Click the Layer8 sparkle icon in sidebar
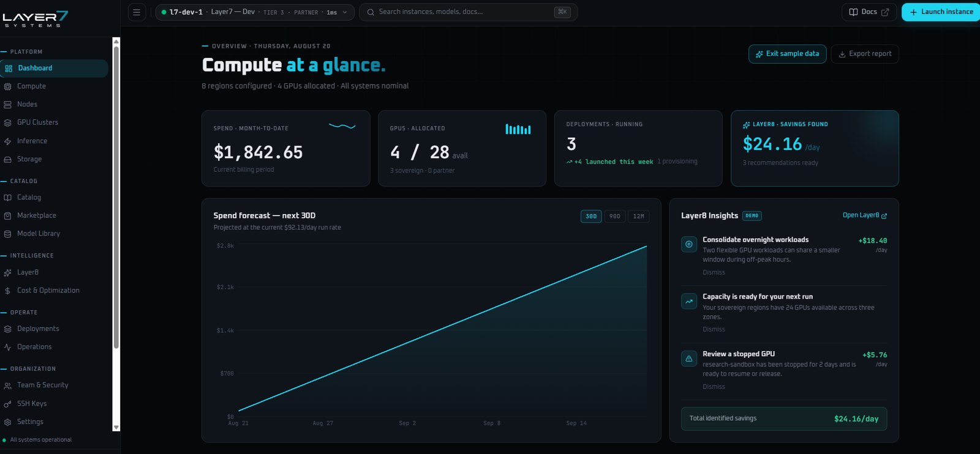 [x=8, y=273]
